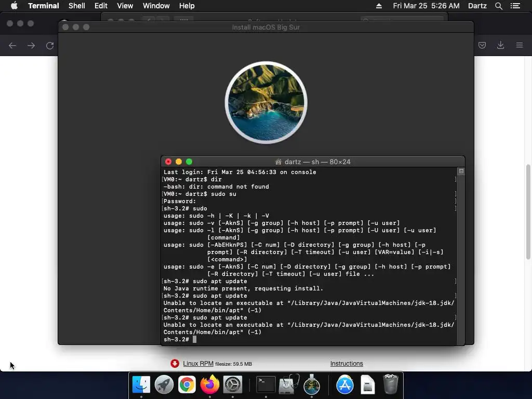Click the browser page vertical scrollbar
The image size is (532, 399).
(x=528, y=212)
